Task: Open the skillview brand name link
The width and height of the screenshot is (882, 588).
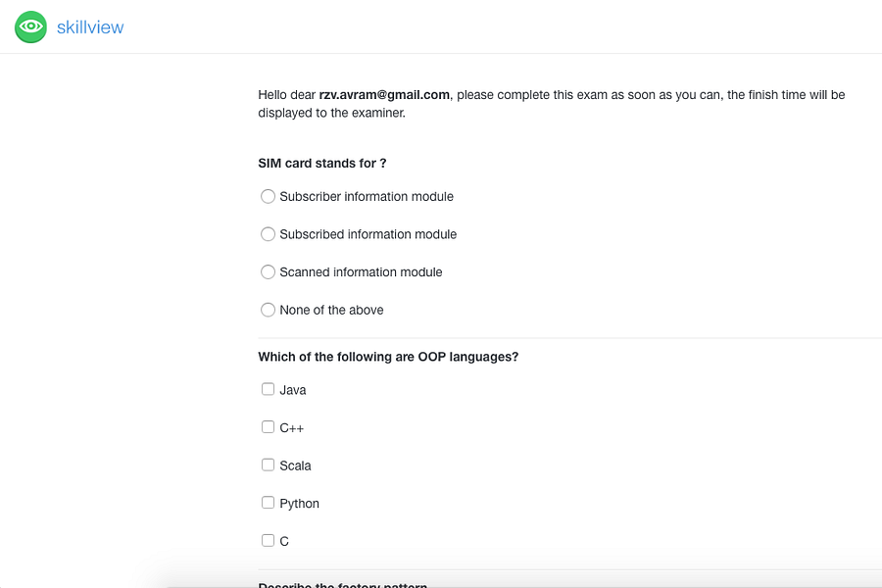Action: (90, 27)
